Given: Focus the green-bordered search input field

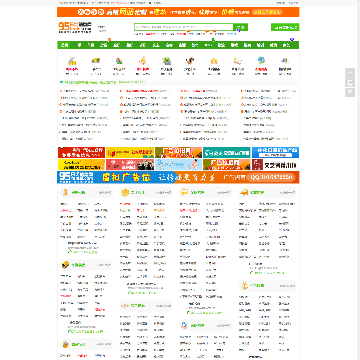Looking at the screenshot, I should [x=184, y=27].
